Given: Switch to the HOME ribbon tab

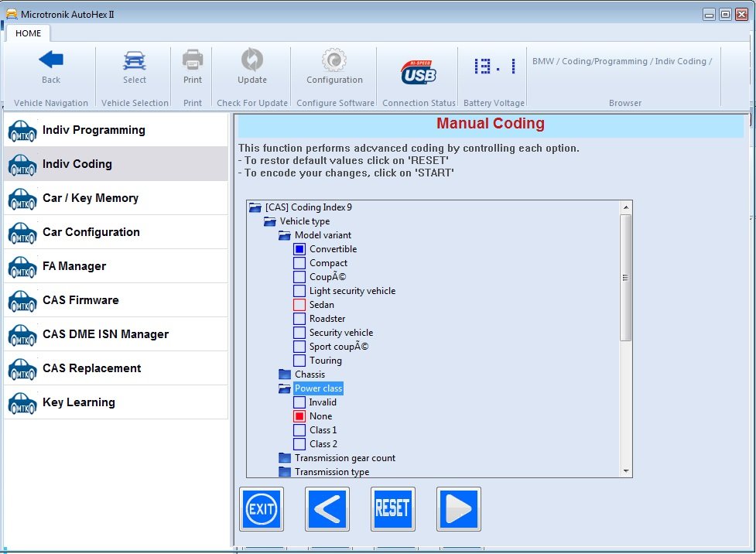Looking at the screenshot, I should (28, 33).
